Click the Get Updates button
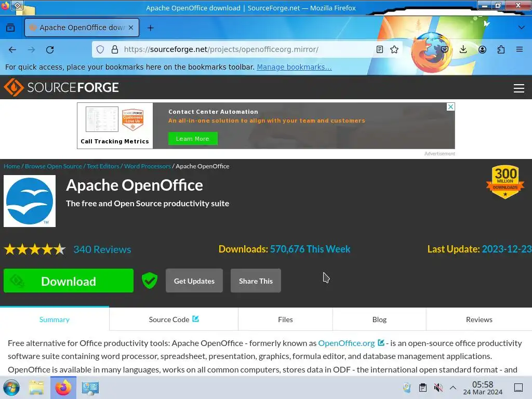Image resolution: width=532 pixels, height=399 pixels. [194, 281]
